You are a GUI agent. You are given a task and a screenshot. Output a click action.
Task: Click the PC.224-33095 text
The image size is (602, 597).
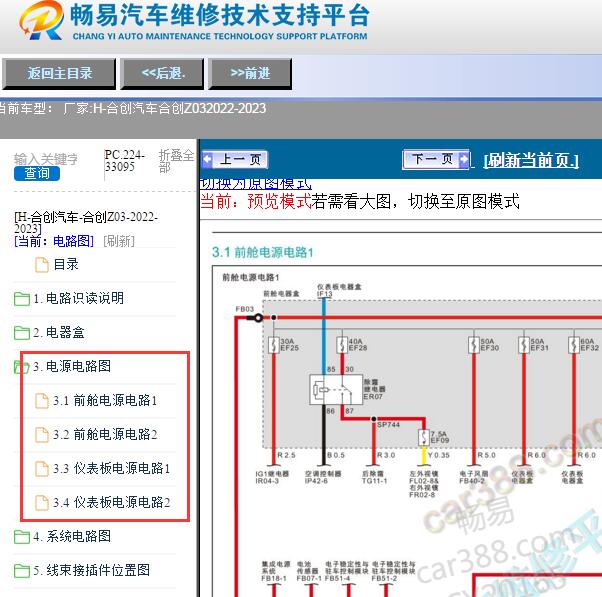coord(124,161)
